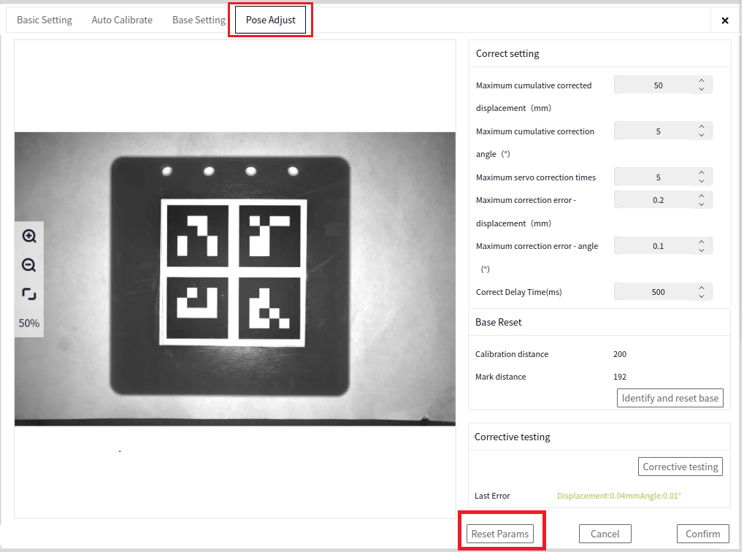Go to the Base Setting tab

click(199, 20)
